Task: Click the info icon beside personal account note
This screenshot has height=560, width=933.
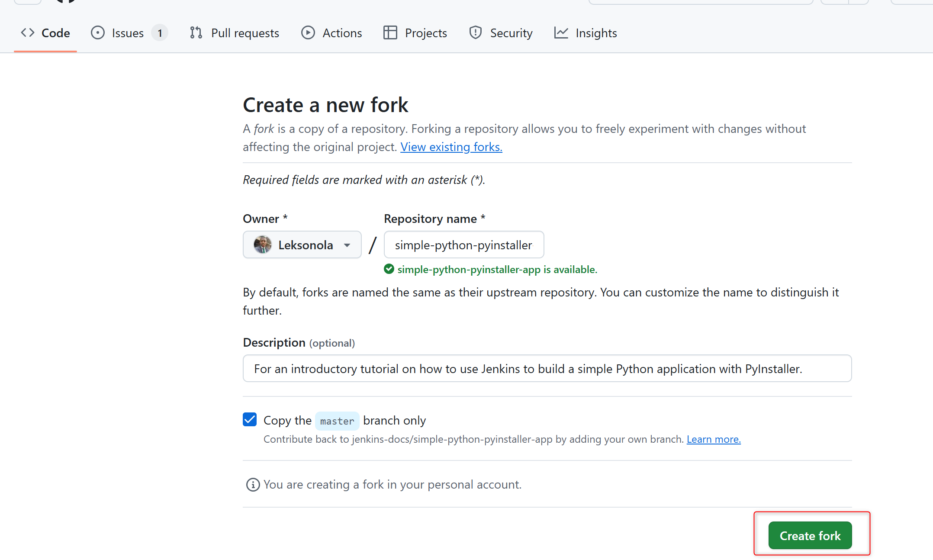Action: [253, 485]
